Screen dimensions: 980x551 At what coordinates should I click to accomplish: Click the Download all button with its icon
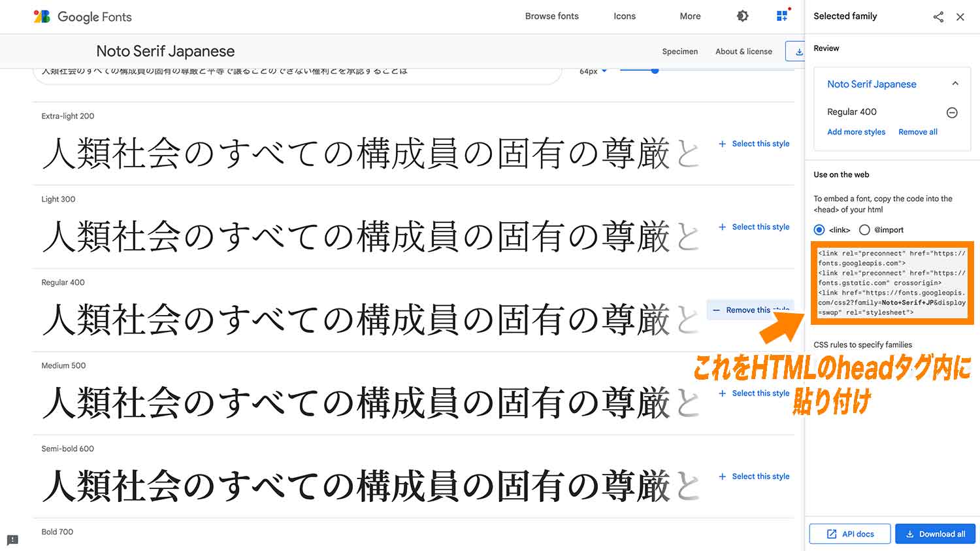935,533
